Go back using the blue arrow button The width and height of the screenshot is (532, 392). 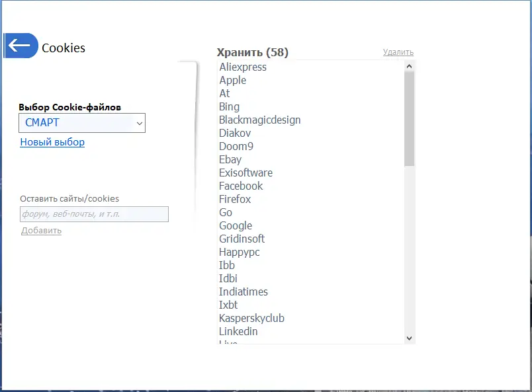click(x=21, y=46)
